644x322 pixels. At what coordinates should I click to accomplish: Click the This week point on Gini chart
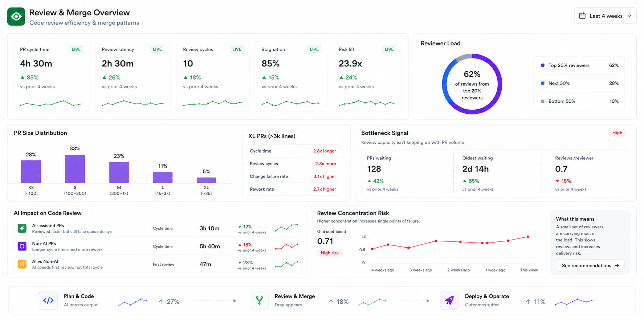tap(528, 237)
